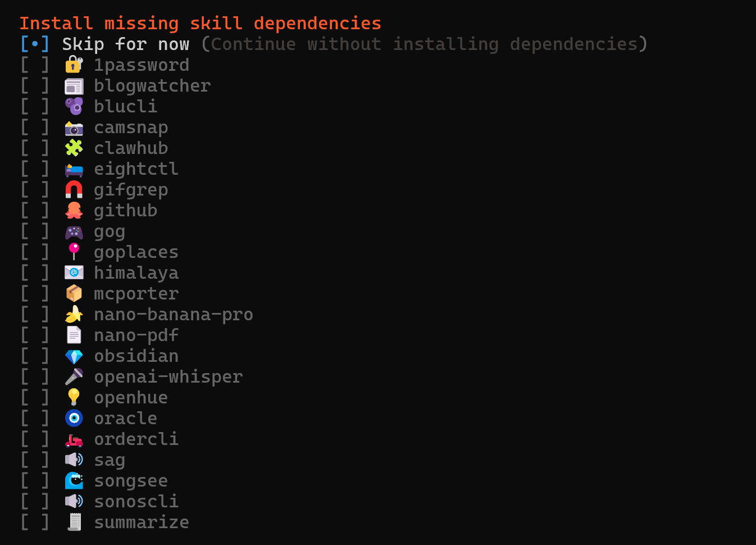The image size is (756, 545).
Task: Click the github octopus icon
Action: [x=74, y=211]
